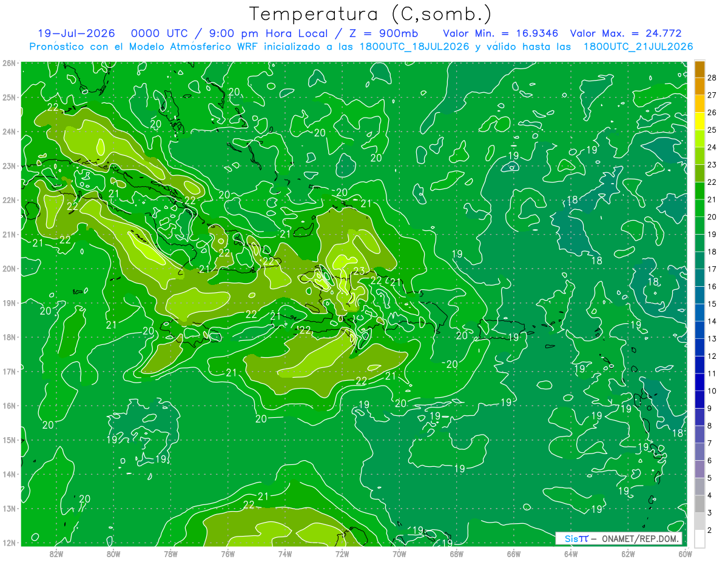Viewport: 728px width, 562px height.
Task: Click longitude axis label "72W"
Action: [342, 554]
